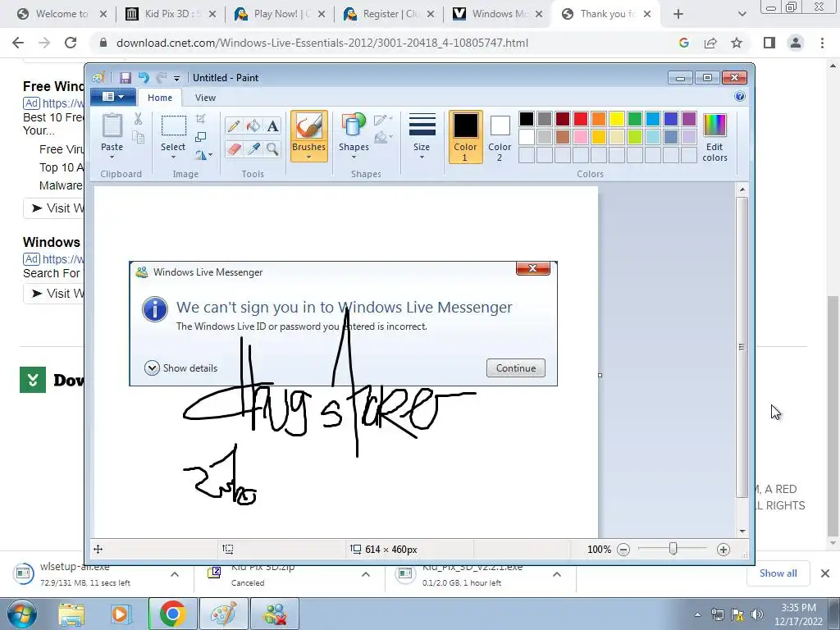Select the Pencil tool in Paint
Screen dimensions: 840x630
[234, 126]
